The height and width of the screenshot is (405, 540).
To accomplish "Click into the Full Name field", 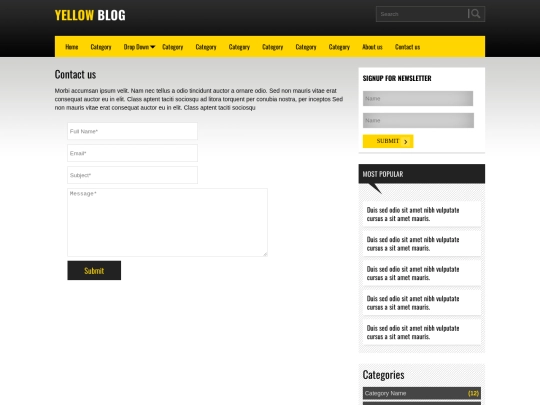I will point(133,131).
